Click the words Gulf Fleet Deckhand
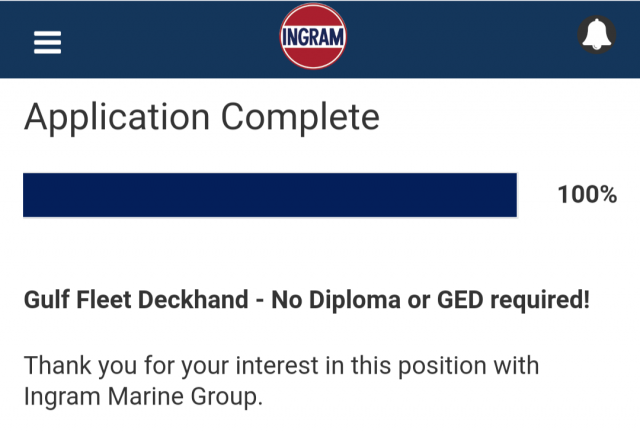Screen dimensions: 640x433 (x=138, y=300)
